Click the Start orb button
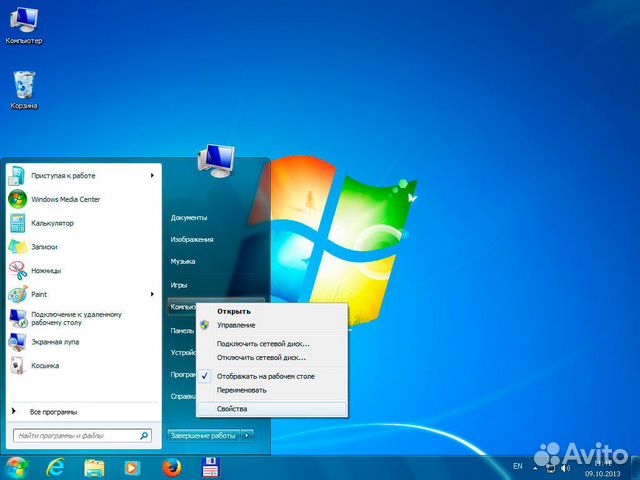This screenshot has width=640, height=480. tap(16, 468)
